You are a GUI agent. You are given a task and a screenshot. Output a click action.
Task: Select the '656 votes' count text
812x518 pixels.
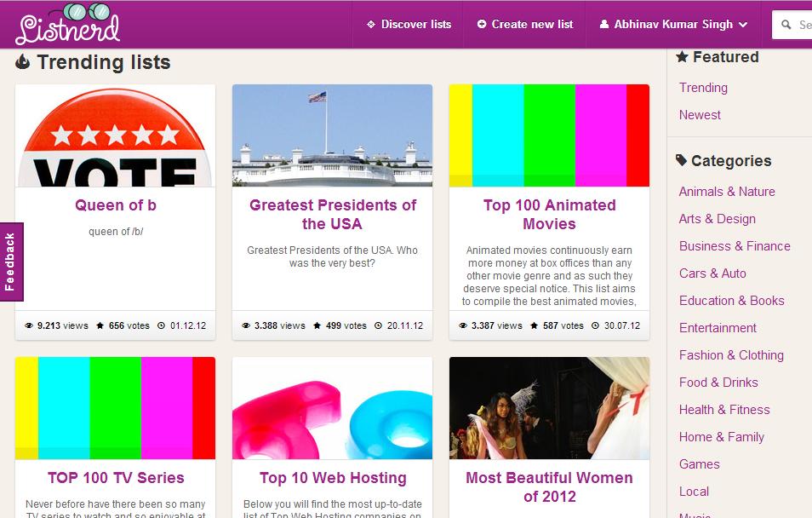click(129, 325)
